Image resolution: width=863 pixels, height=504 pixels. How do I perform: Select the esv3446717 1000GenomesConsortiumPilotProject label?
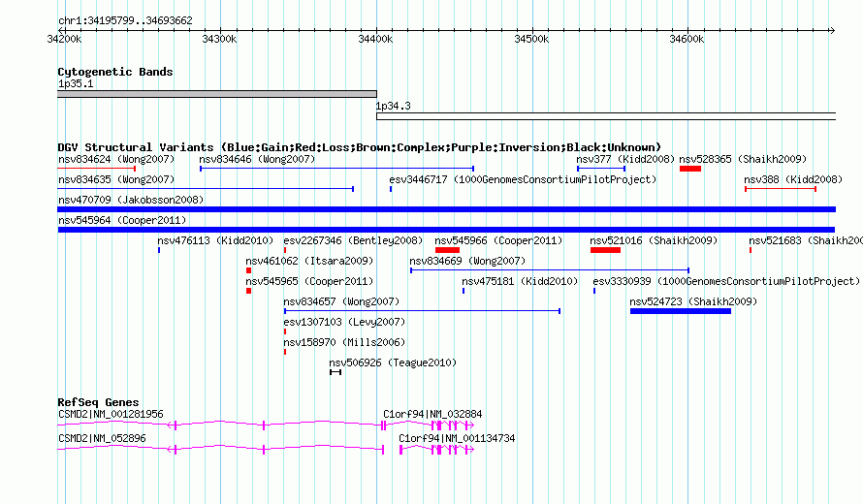tap(523, 179)
